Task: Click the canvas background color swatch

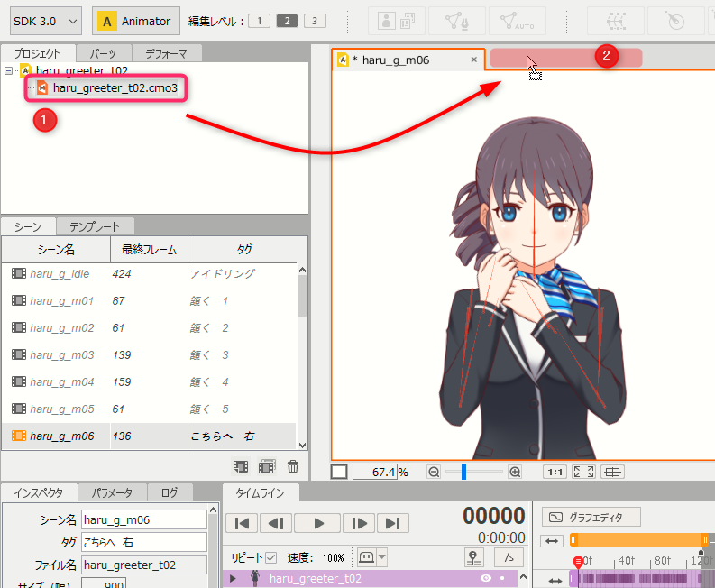Action: coord(339,472)
